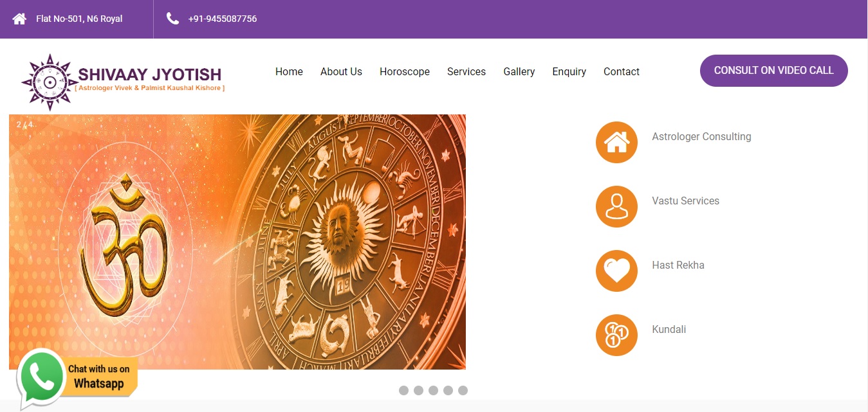This screenshot has height=412, width=868.
Task: Select the Vastu Services person icon
Action: click(616, 206)
